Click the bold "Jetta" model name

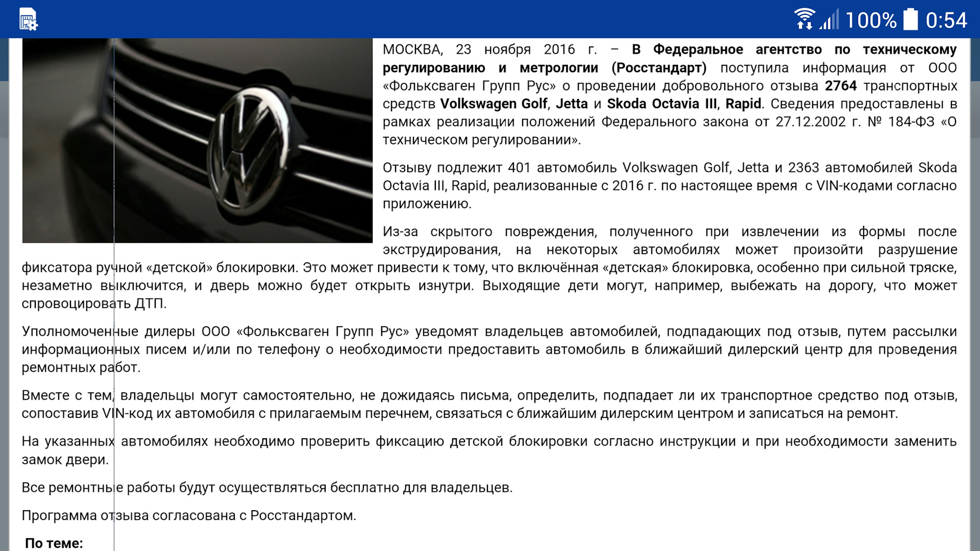(572, 104)
